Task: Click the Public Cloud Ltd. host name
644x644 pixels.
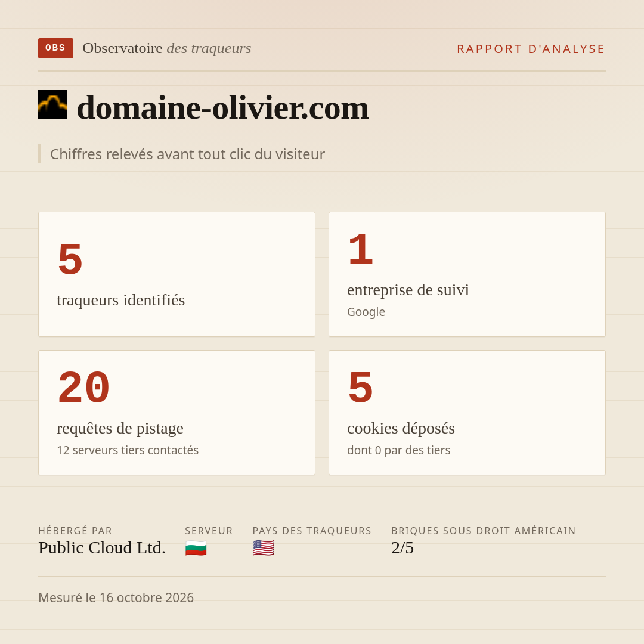Action: [x=102, y=548]
